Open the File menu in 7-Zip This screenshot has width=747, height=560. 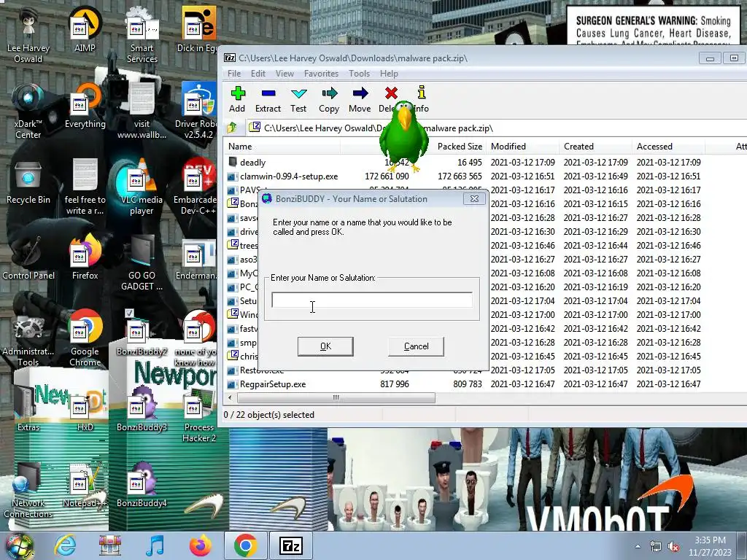click(234, 74)
